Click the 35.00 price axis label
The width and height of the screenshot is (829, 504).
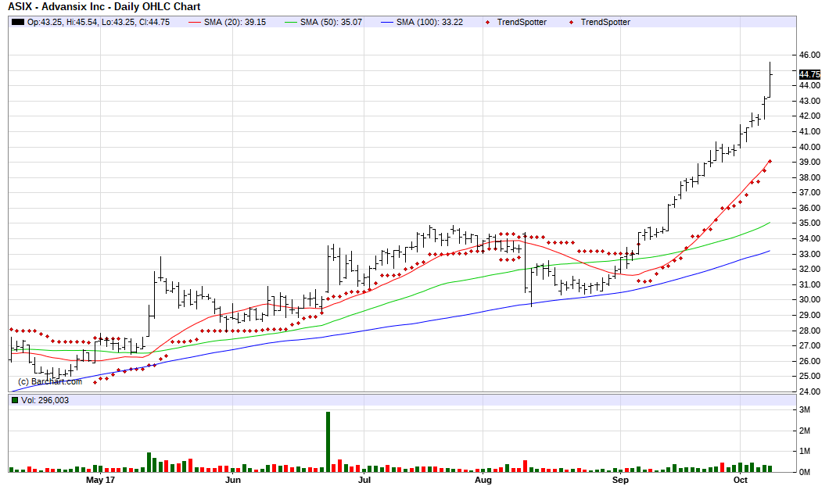pos(809,223)
